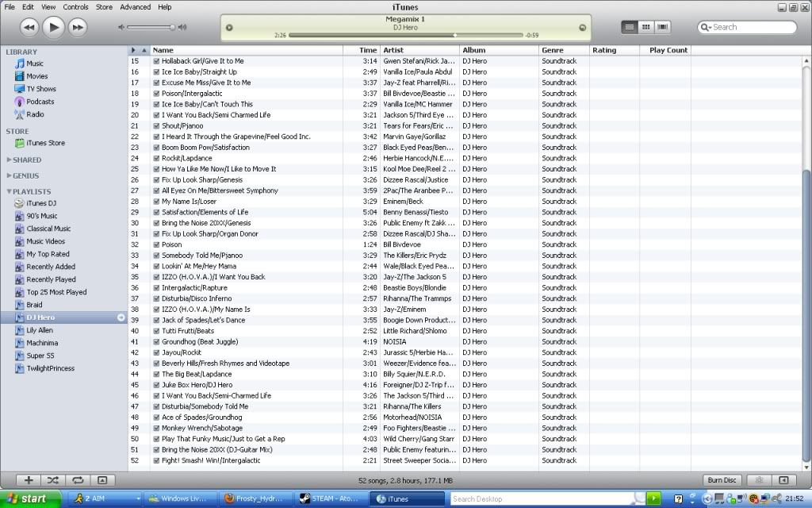Viewport: 812px width, 508px height.
Task: Uncheck the My Name Is/Loser checkbox
Action: pyautogui.click(x=156, y=202)
